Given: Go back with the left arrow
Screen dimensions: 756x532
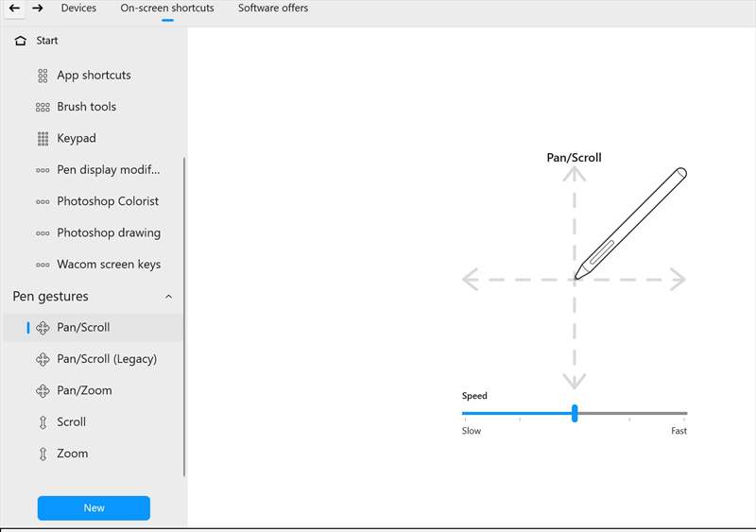Looking at the screenshot, I should (14, 8).
